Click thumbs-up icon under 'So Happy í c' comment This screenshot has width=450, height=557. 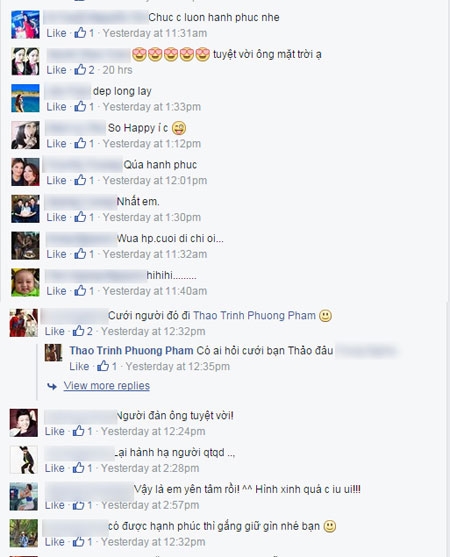pos(80,143)
